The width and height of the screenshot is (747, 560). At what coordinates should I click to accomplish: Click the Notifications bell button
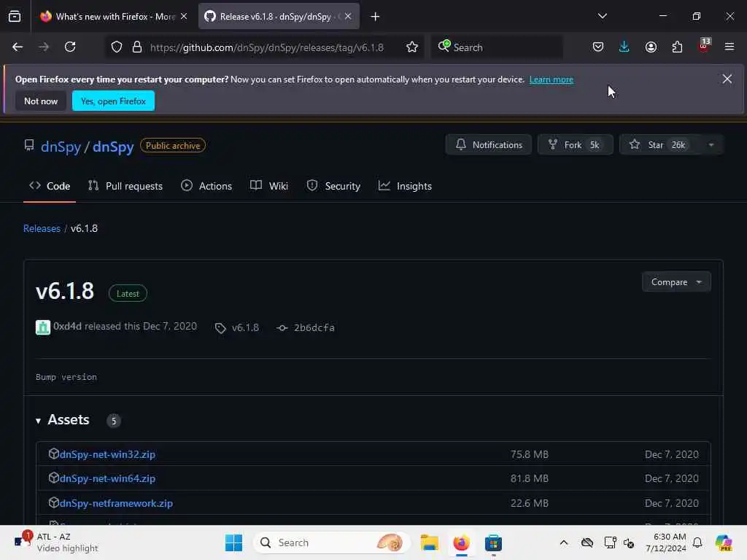click(489, 145)
